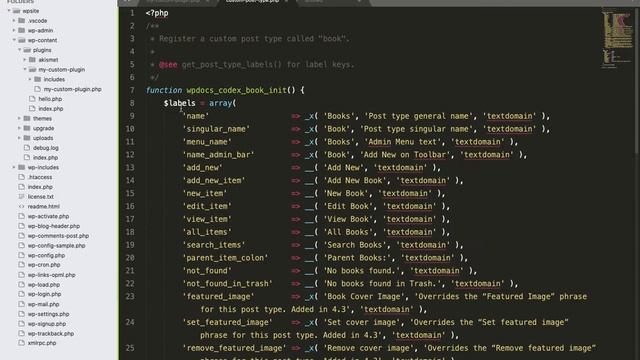Open wp-blog-header.php from the file list
Screen dimensions: 640x360
click(54, 226)
